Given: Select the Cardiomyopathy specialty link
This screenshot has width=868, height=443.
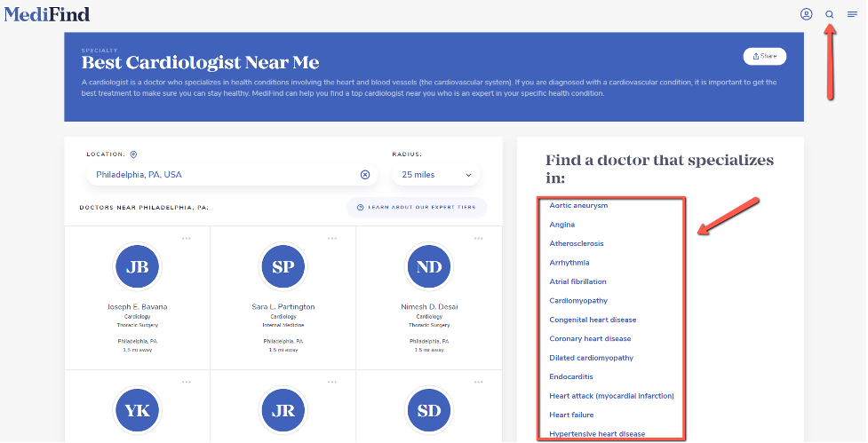Looking at the screenshot, I should (578, 301).
